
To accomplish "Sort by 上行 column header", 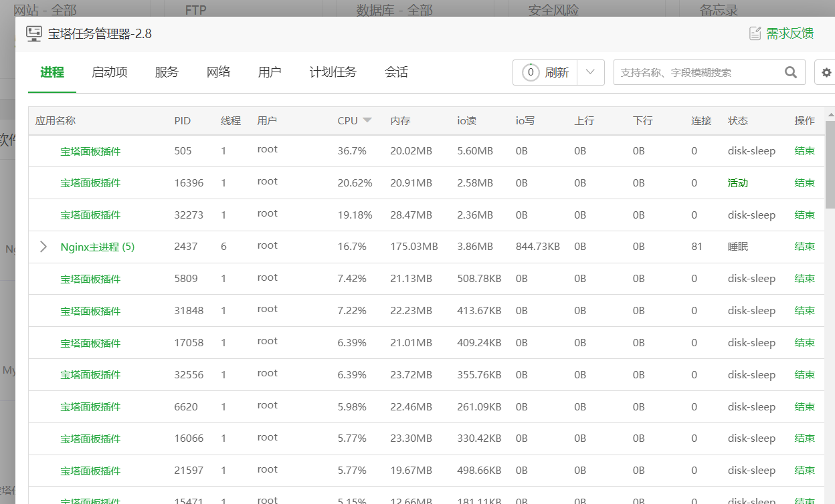I will point(584,121).
